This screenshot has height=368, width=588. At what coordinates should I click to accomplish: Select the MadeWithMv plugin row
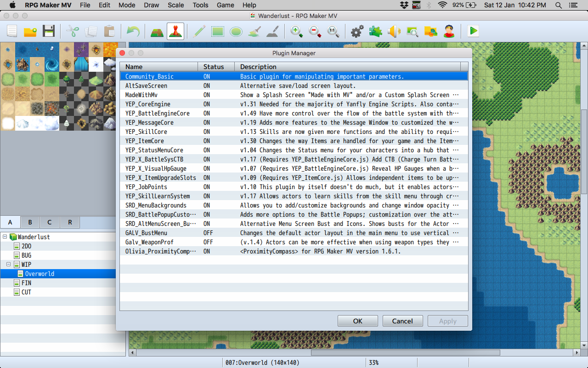tap(294, 95)
